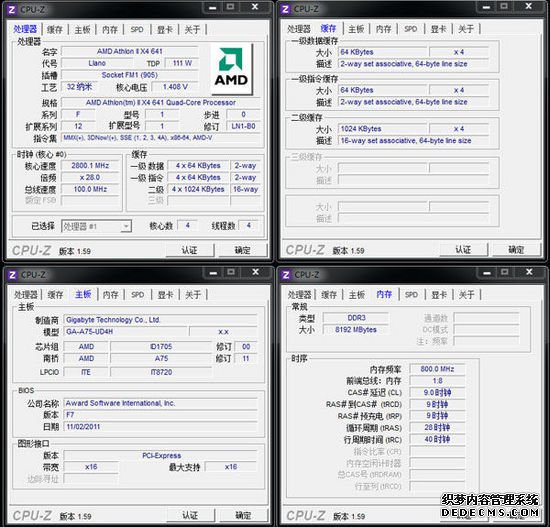
Task: Click the LPCIO value IT8720
Action: tap(161, 372)
